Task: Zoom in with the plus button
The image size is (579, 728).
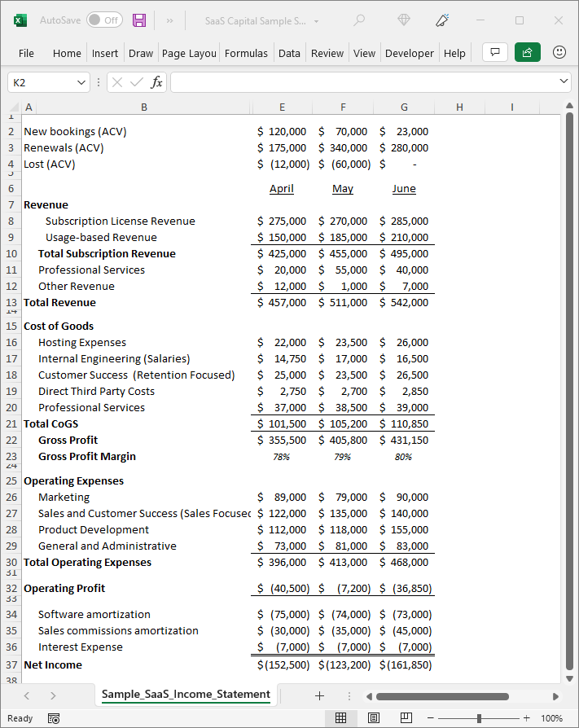Action: tap(527, 717)
